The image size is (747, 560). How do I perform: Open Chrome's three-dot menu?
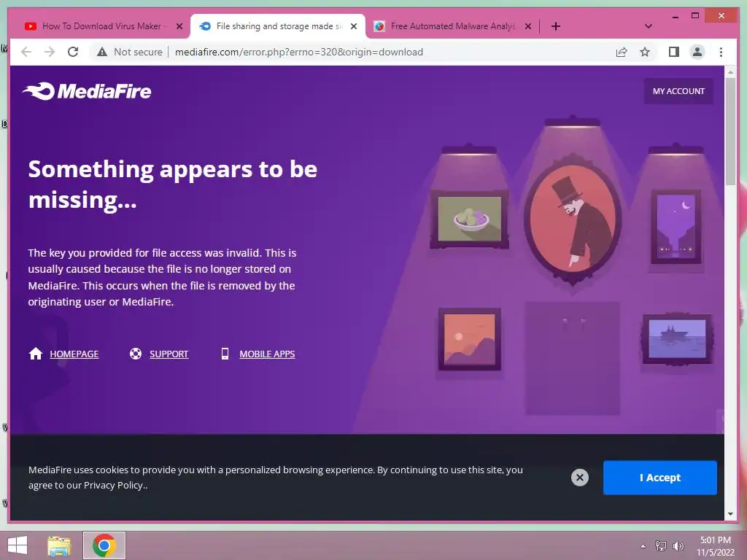[x=721, y=52]
